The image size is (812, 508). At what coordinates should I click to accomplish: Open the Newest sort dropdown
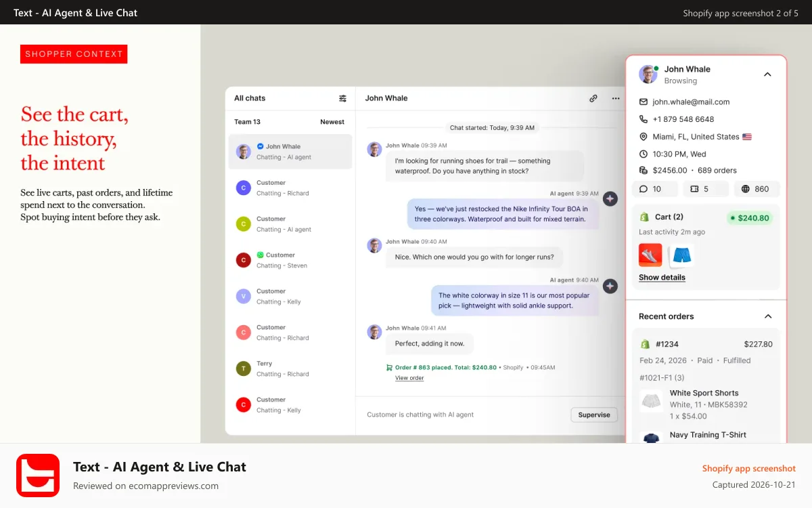[x=332, y=122]
